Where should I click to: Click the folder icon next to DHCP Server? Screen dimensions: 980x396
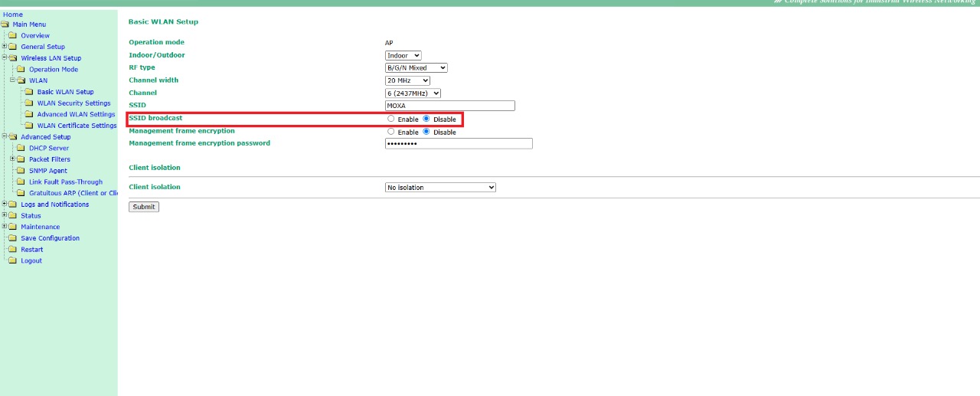point(21,149)
